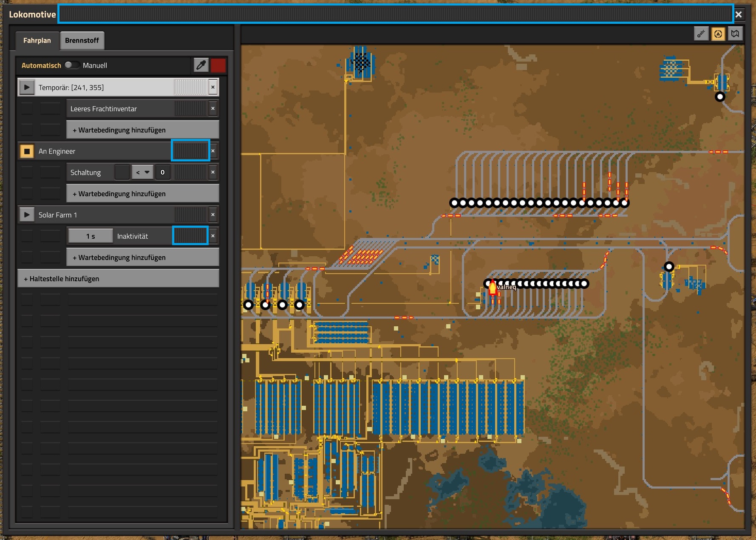This screenshot has width=756, height=540.
Task: Toggle station names display on the map
Action: coord(701,34)
